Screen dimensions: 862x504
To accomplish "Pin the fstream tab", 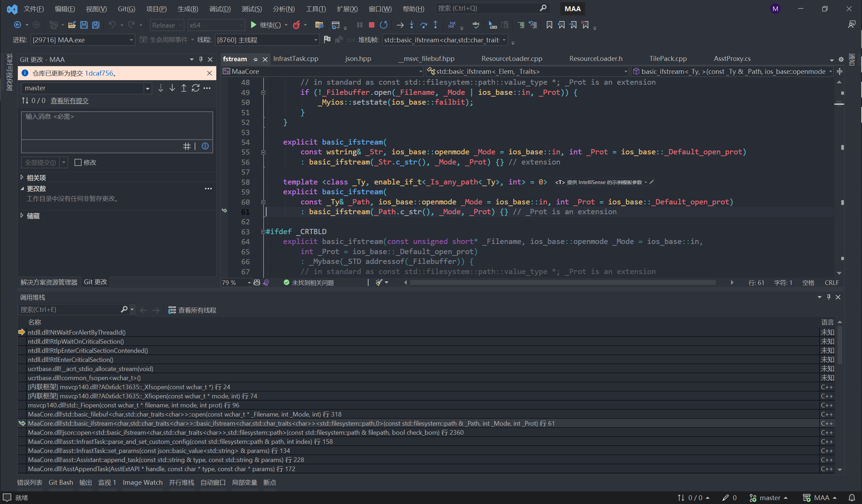I will [255, 59].
